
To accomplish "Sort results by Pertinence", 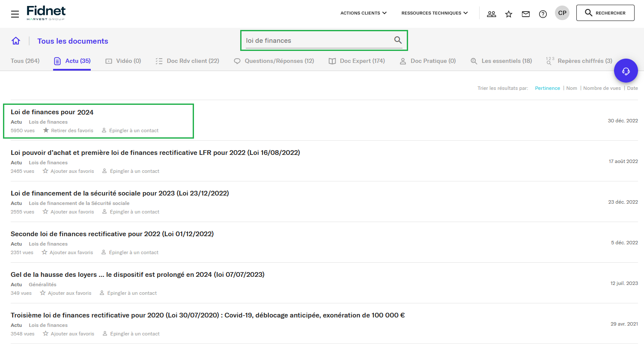I will [x=548, y=88].
